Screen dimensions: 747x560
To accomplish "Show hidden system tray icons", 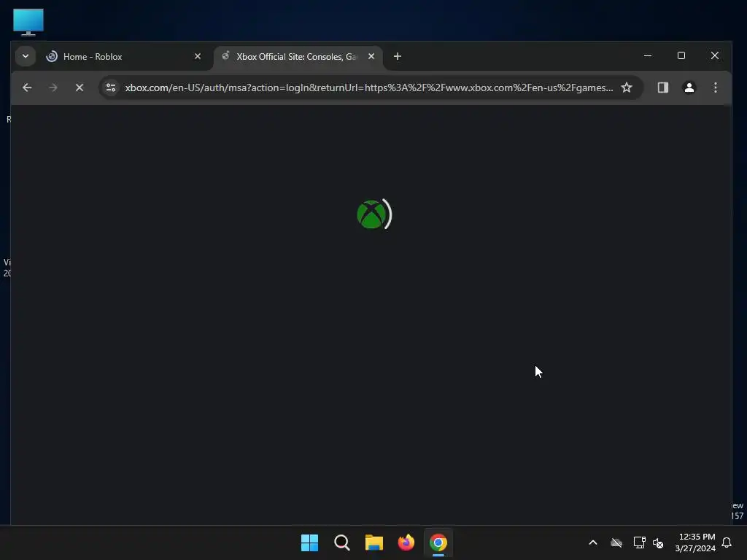I will [593, 542].
